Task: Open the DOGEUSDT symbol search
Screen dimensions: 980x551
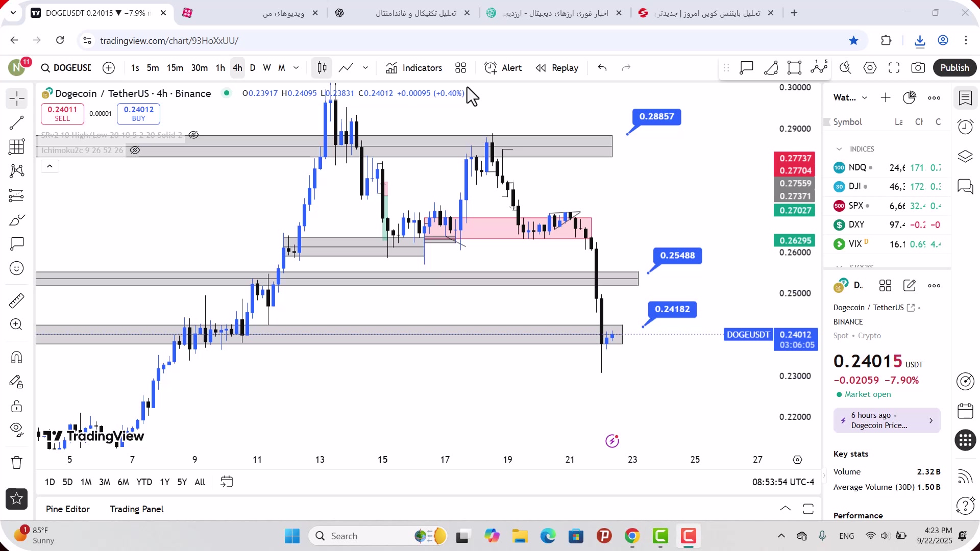Action: (x=66, y=68)
